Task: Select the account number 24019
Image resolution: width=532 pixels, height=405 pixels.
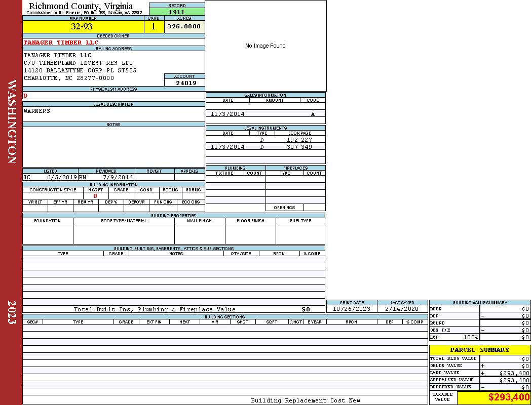Action: point(186,83)
